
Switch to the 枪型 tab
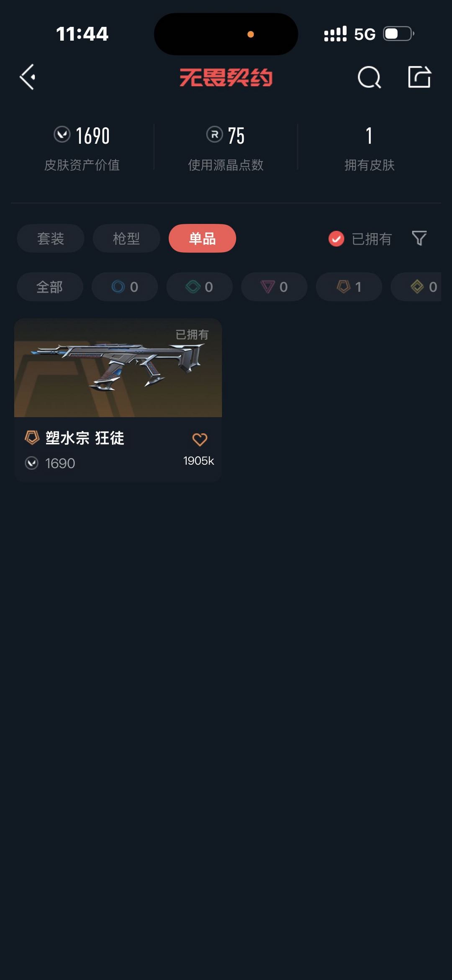pyautogui.click(x=126, y=238)
